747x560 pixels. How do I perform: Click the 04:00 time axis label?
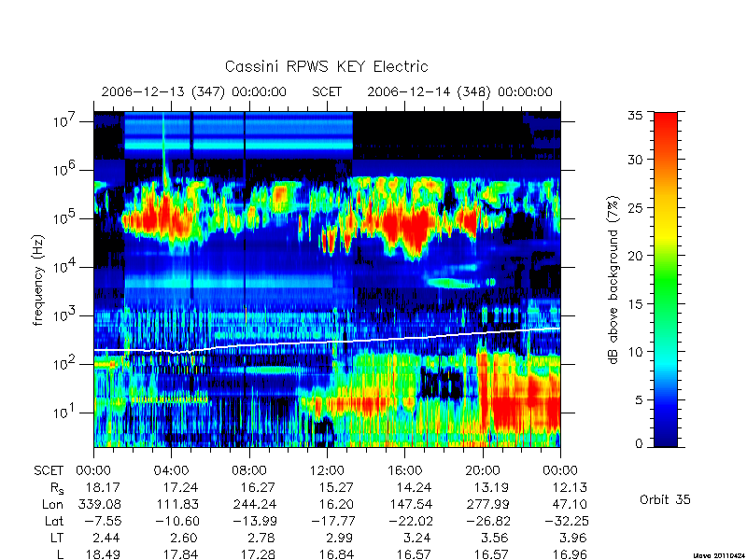(171, 470)
